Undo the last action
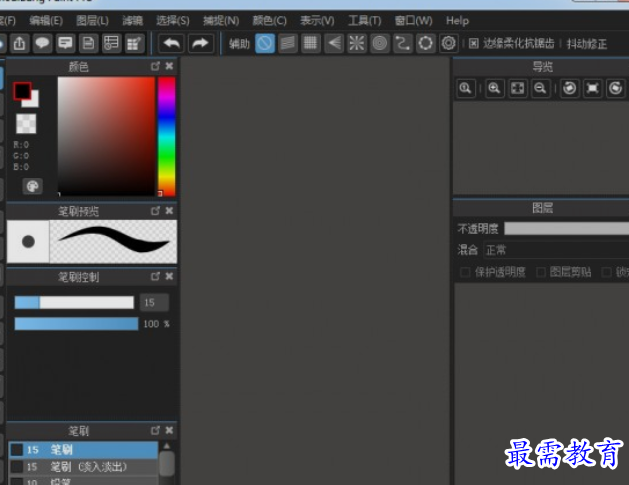The height and width of the screenshot is (485, 629). (x=171, y=43)
